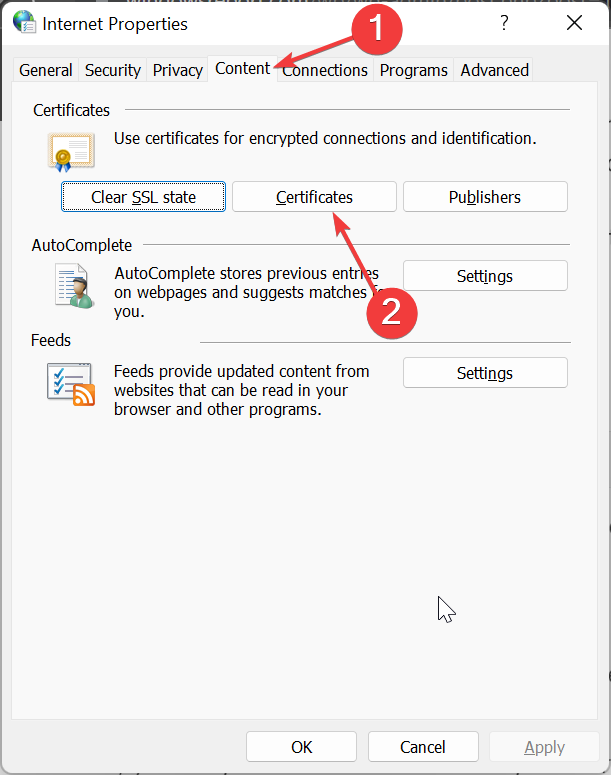
Task: Go to the Connections tab
Action: click(326, 70)
